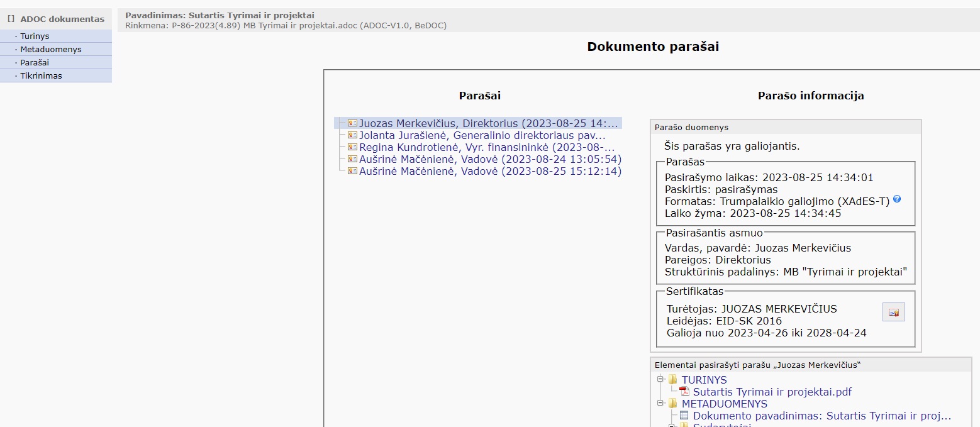The height and width of the screenshot is (427, 980).
Task: Click the PDF icon beside Sutartis file
Action: pos(684,392)
